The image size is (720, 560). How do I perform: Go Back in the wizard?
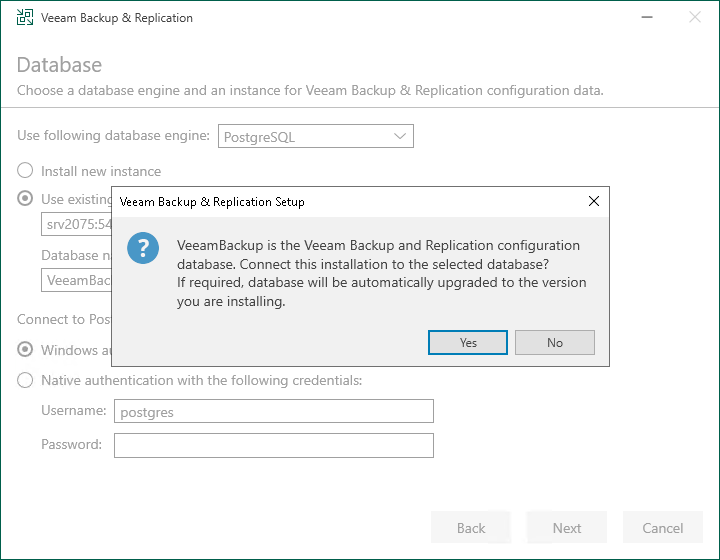[x=471, y=528]
